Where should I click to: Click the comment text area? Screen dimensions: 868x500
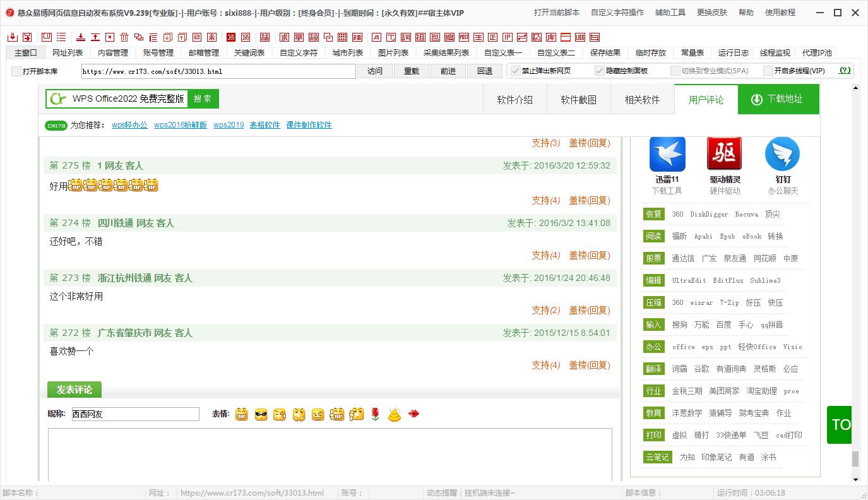[x=330, y=455]
